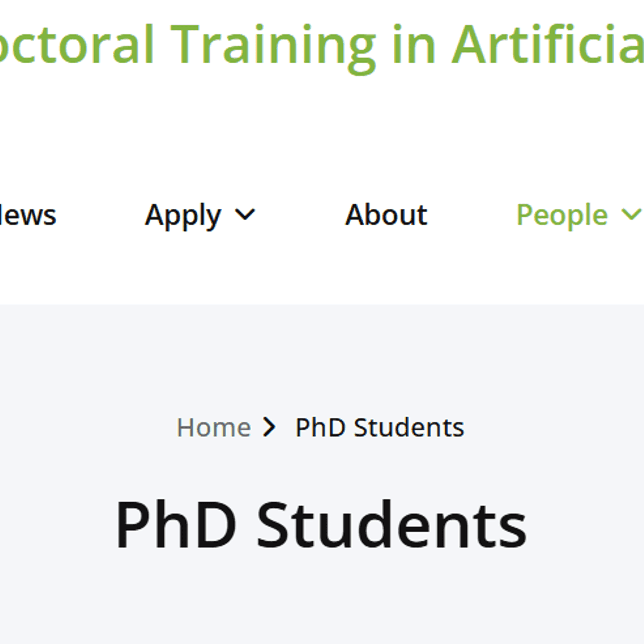The height and width of the screenshot is (644, 644).
Task: Click the arrow between Home and PhD Students
Action: 270,427
